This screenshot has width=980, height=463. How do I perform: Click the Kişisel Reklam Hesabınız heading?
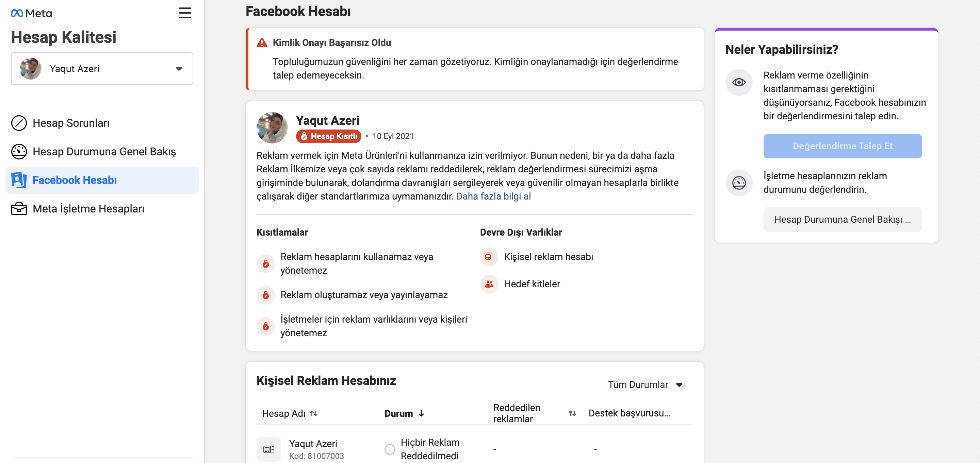(x=326, y=380)
